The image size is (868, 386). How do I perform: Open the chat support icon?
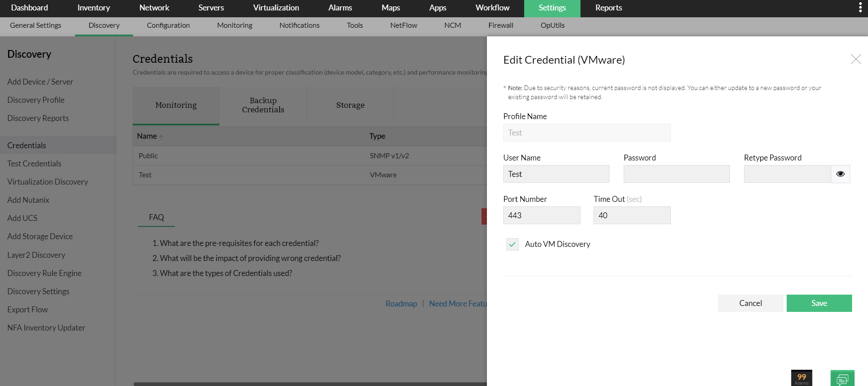pos(842,379)
